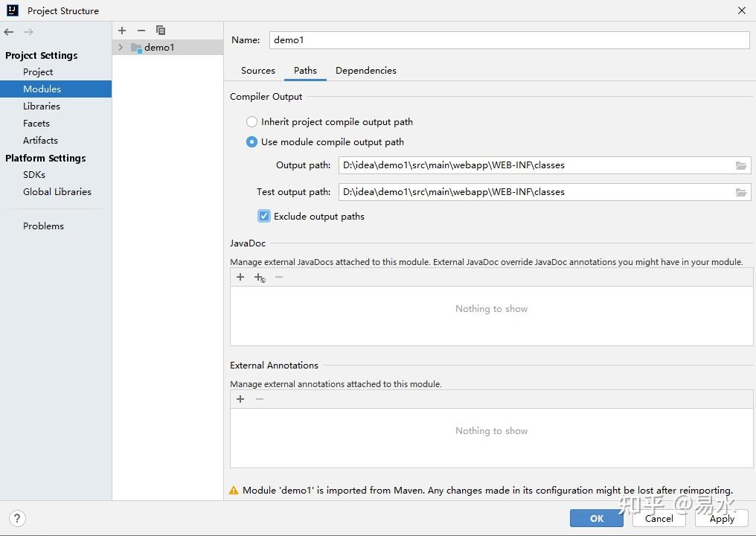This screenshot has height=536, width=756.
Task: Click the forward navigation arrow
Action: (28, 32)
